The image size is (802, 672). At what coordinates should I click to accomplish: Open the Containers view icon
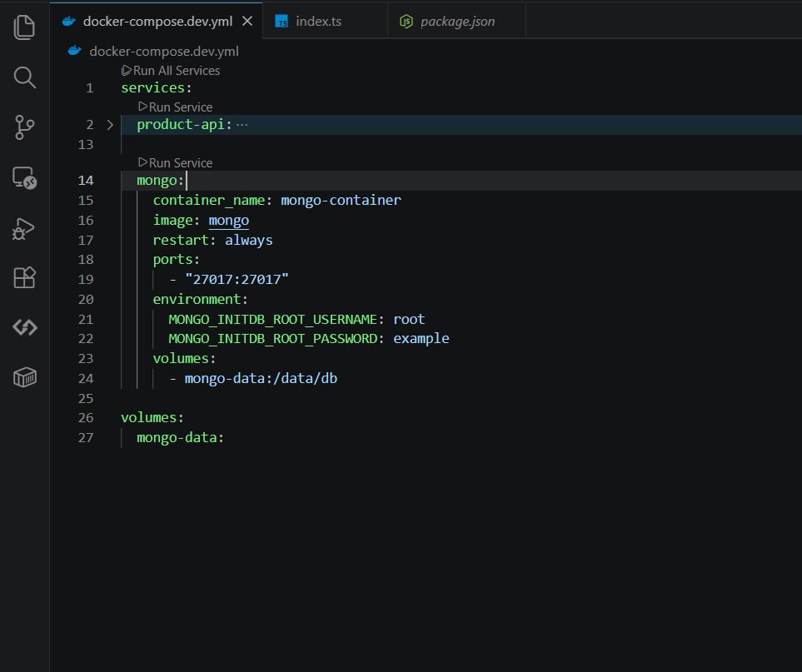point(24,377)
